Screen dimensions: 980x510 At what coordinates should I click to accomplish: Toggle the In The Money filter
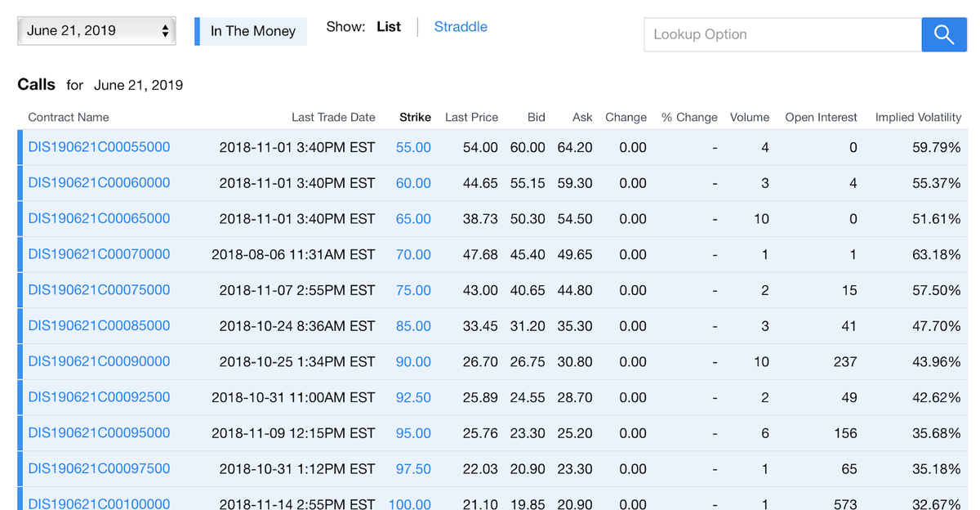[x=251, y=31]
